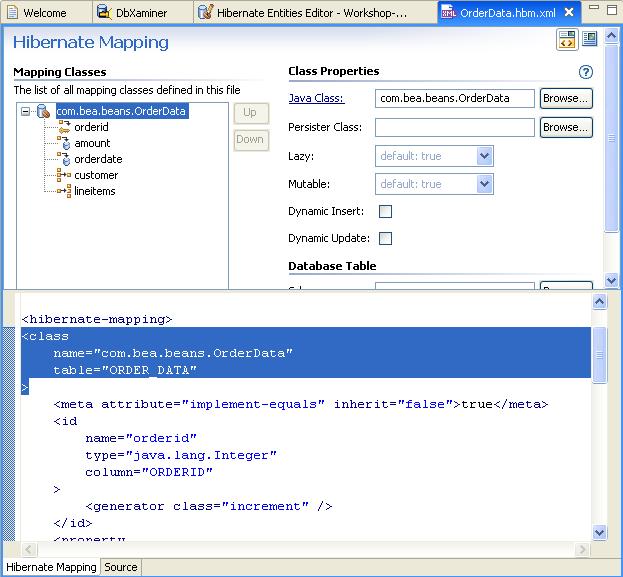Image resolution: width=623 pixels, height=577 pixels.
Task: Click the amount property icon
Action: click(x=64, y=143)
